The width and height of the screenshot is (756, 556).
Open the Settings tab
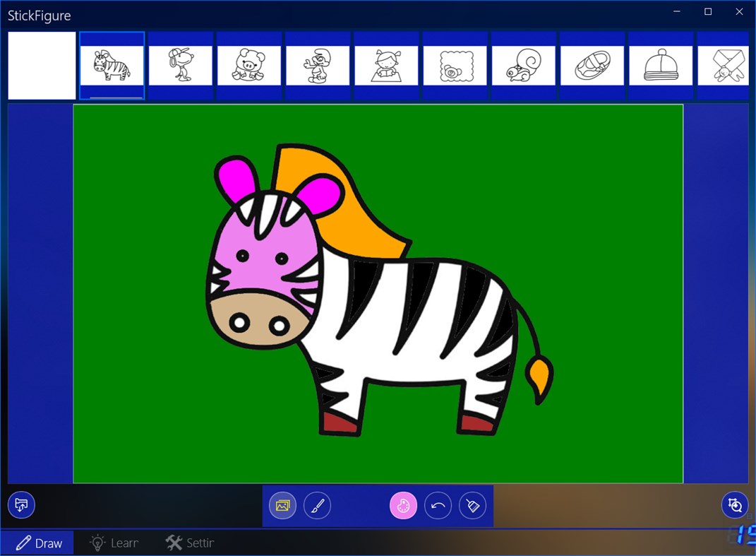(x=190, y=543)
